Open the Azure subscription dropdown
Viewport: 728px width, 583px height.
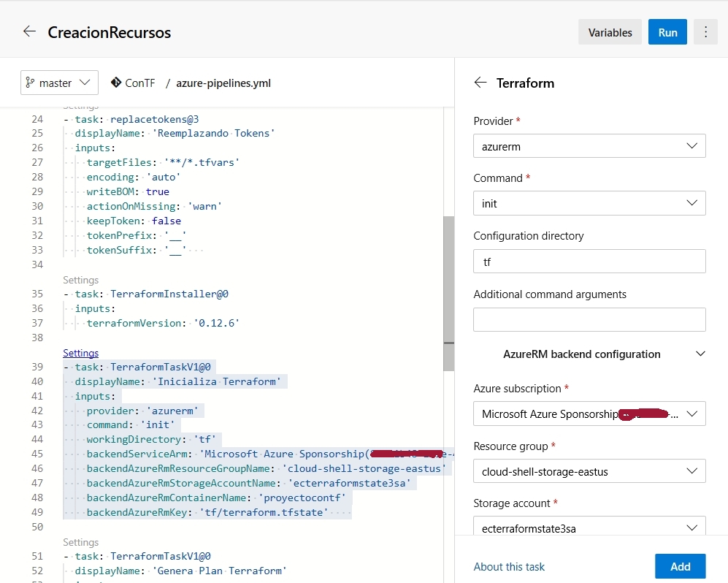pyautogui.click(x=589, y=414)
